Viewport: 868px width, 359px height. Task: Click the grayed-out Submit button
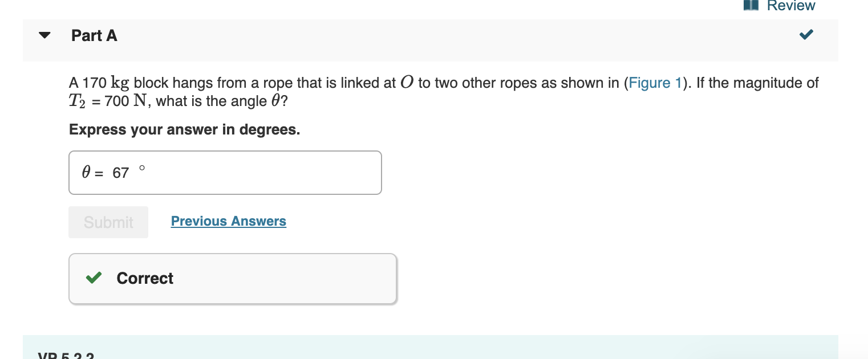108,222
